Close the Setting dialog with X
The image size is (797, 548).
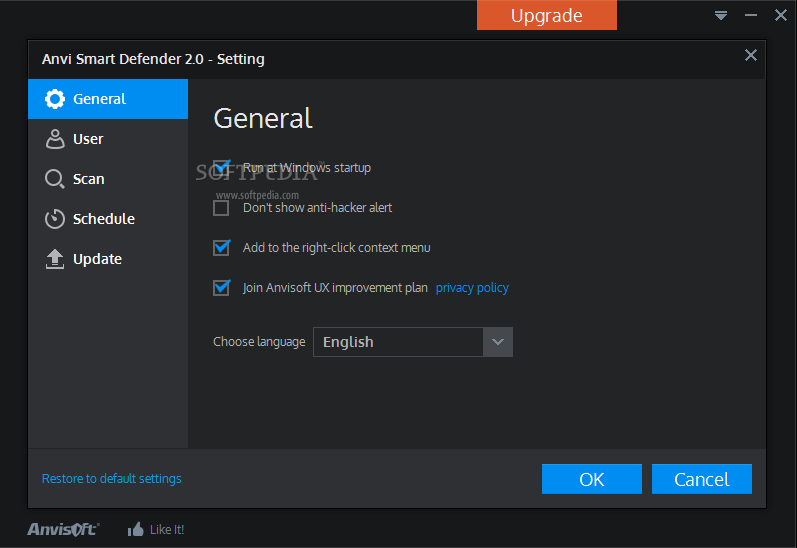click(x=751, y=55)
